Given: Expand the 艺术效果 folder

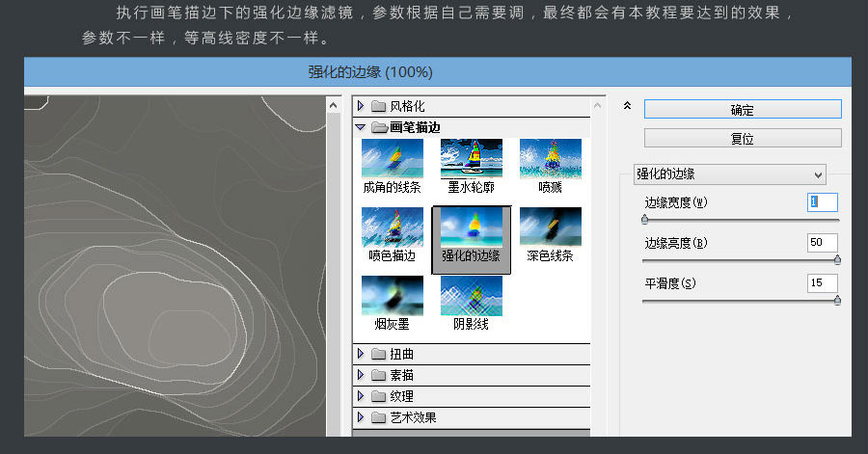Looking at the screenshot, I should point(361,417).
